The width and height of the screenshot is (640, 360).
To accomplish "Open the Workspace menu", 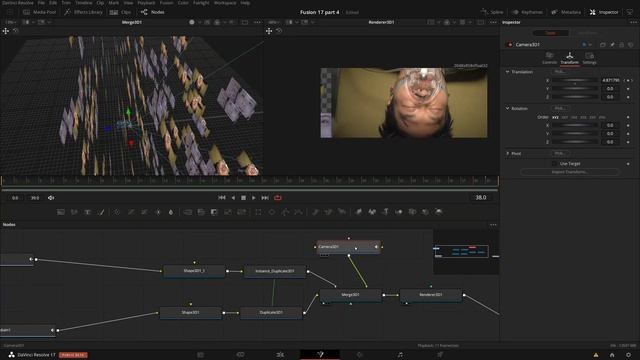I will 225,3.
